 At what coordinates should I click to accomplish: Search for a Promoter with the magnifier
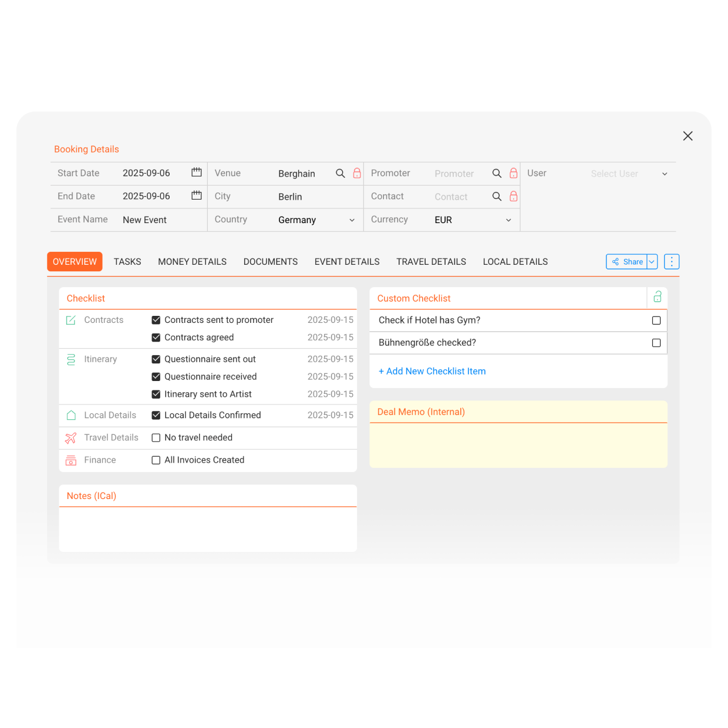click(x=497, y=173)
